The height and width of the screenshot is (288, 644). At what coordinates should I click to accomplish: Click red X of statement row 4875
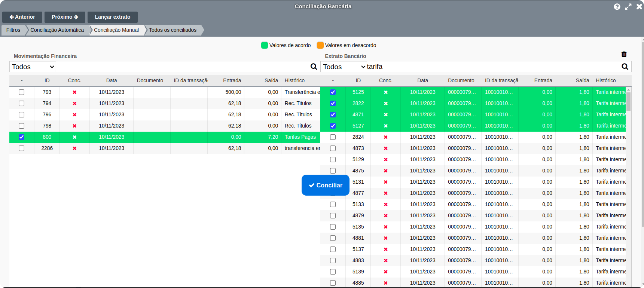(386, 171)
